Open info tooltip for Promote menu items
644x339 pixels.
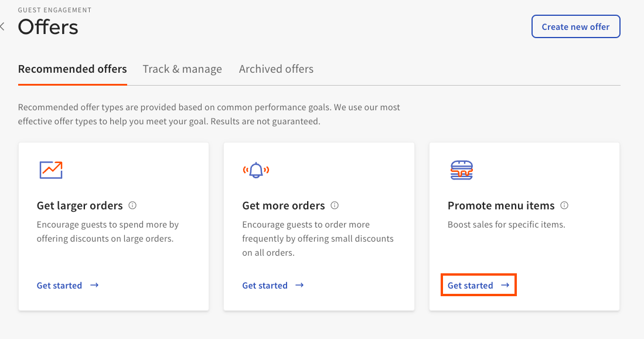point(564,205)
